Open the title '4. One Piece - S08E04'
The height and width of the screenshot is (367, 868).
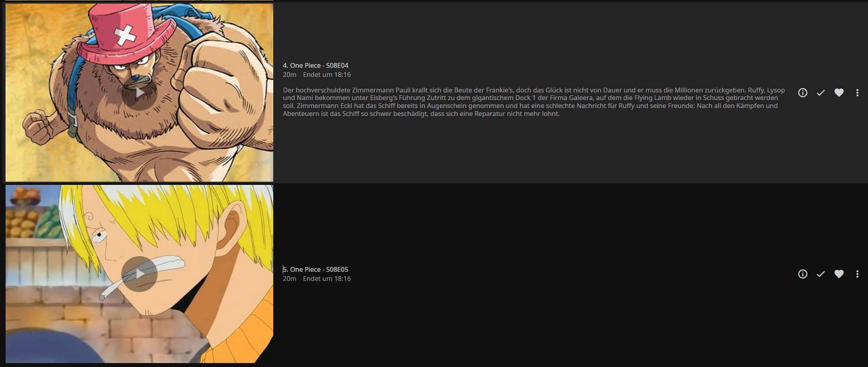point(316,65)
